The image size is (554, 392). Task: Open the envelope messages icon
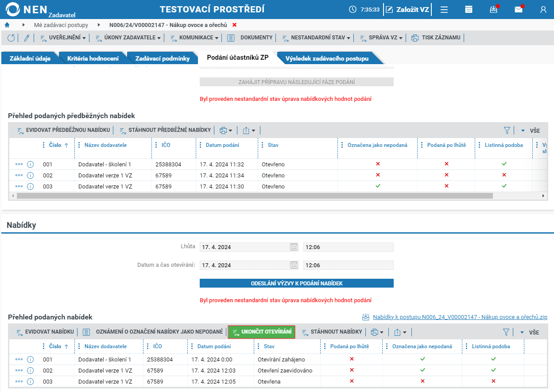[x=519, y=9]
